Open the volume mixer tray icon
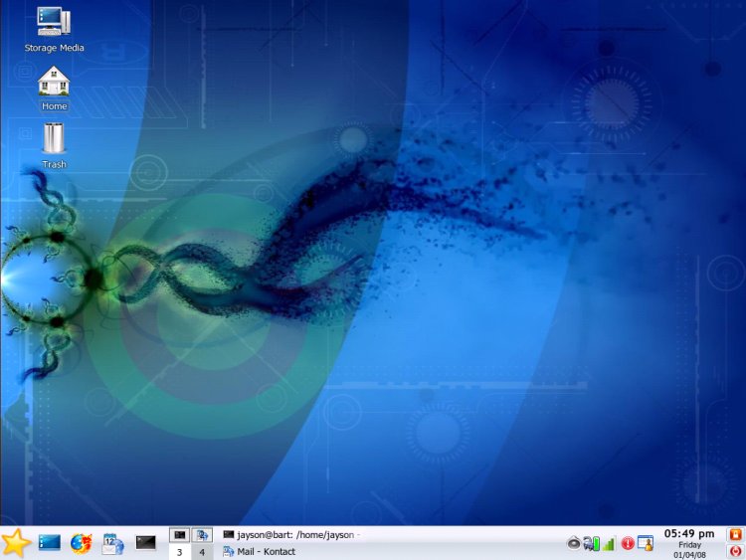Viewport: 746px width, 560px height. 574,543
